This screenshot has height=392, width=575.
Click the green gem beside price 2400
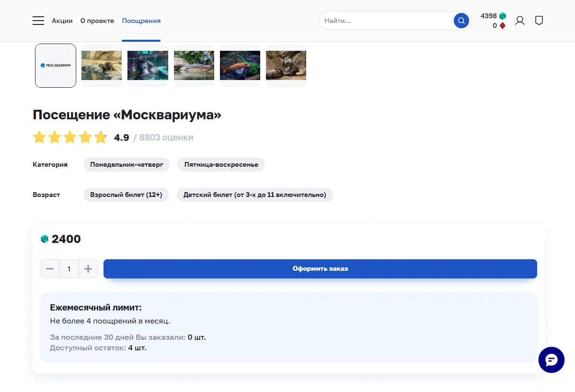tap(45, 239)
